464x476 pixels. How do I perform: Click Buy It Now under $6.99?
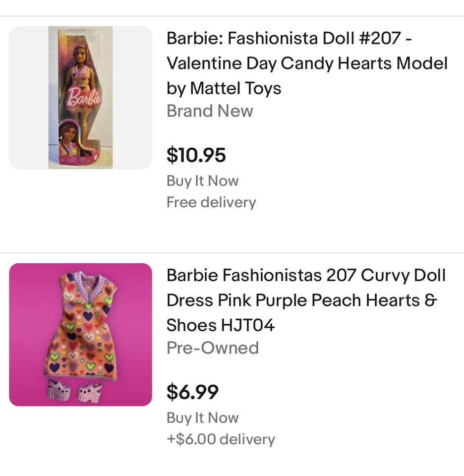point(202,418)
